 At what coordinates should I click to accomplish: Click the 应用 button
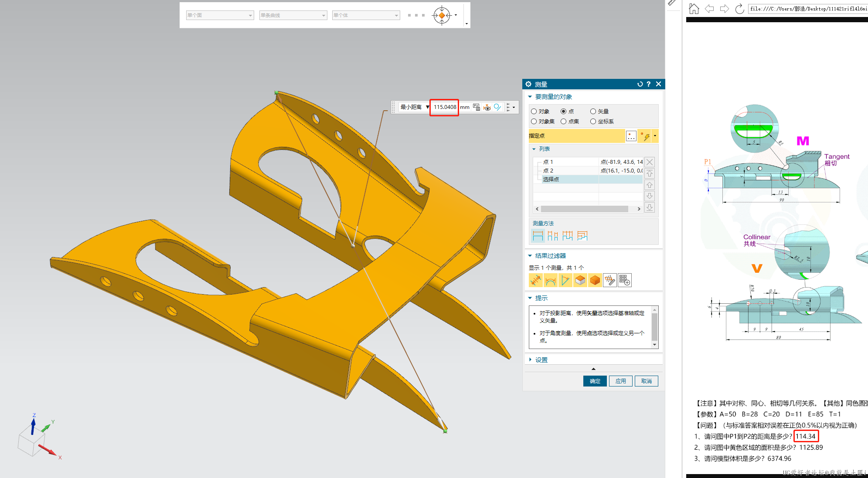[621, 381]
